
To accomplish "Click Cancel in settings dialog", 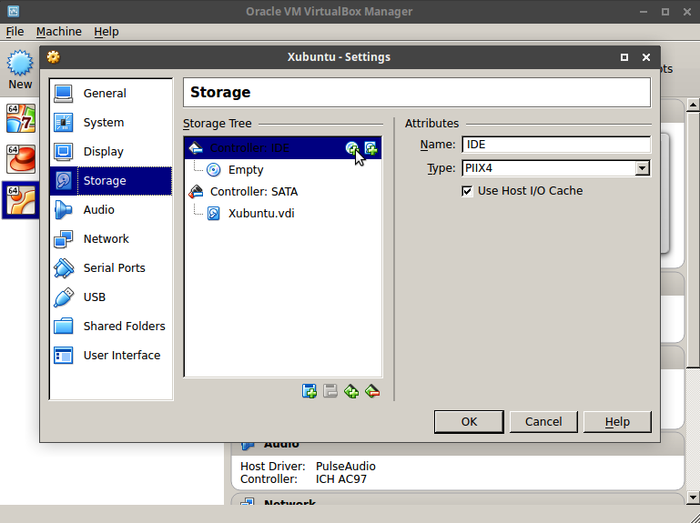I will pyautogui.click(x=543, y=422).
